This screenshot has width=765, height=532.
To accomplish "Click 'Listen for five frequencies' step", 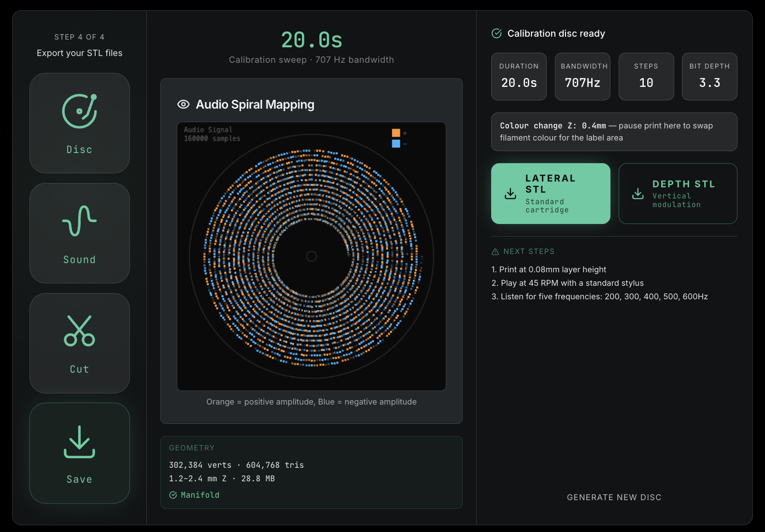I will pyautogui.click(x=600, y=296).
